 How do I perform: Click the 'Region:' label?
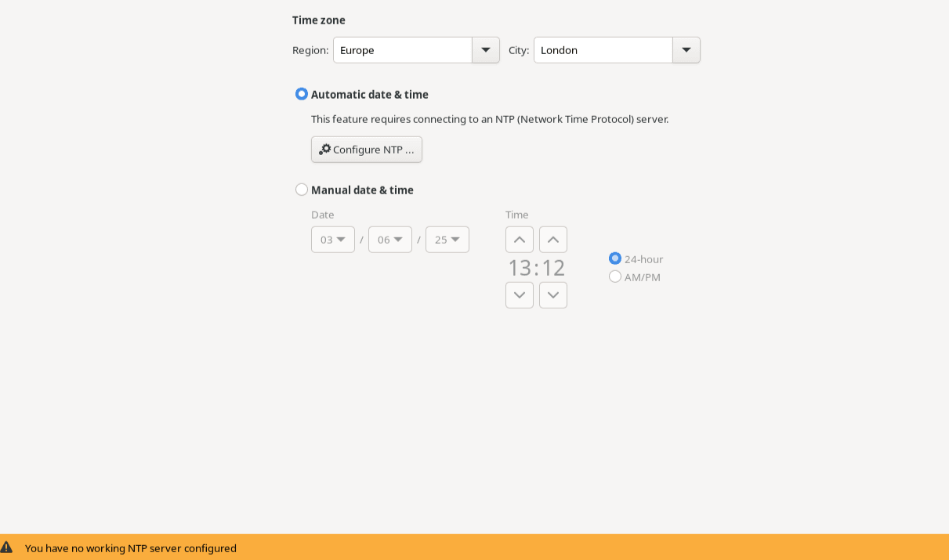tap(310, 50)
